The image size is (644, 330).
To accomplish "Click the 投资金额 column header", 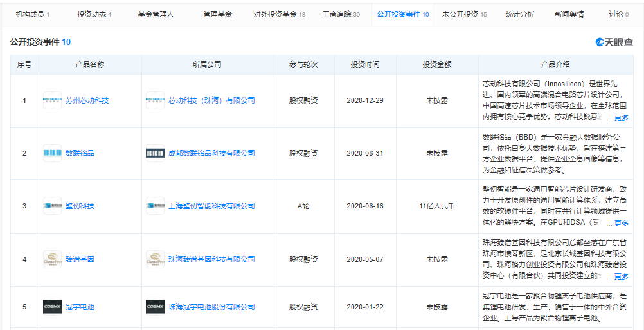I will point(438,64).
